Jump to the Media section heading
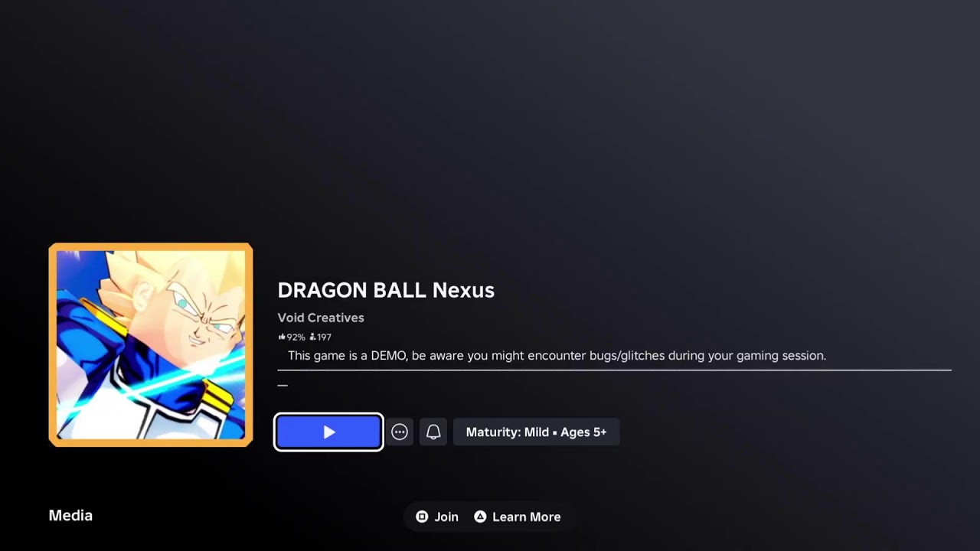 click(70, 516)
